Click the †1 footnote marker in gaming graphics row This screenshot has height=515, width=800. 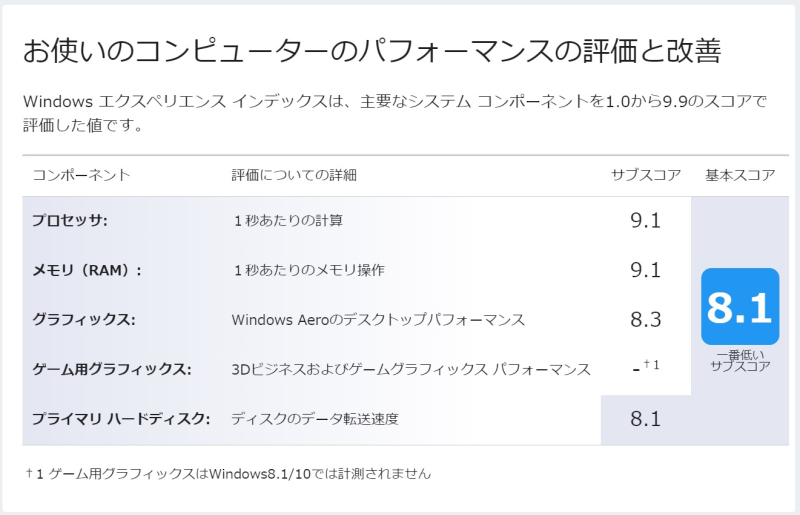pyautogui.click(x=652, y=364)
